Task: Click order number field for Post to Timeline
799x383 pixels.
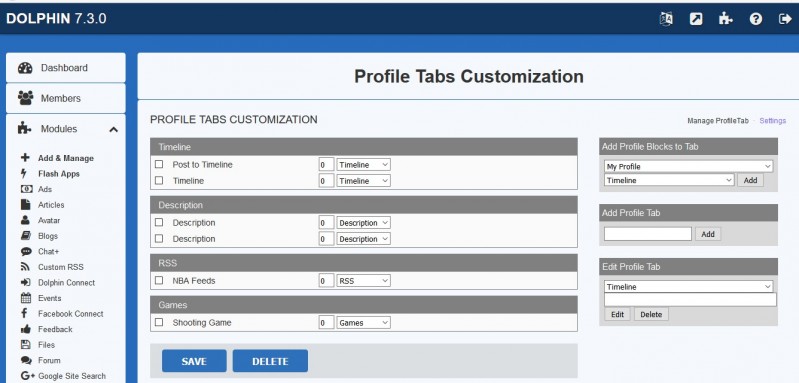Action: pos(326,165)
